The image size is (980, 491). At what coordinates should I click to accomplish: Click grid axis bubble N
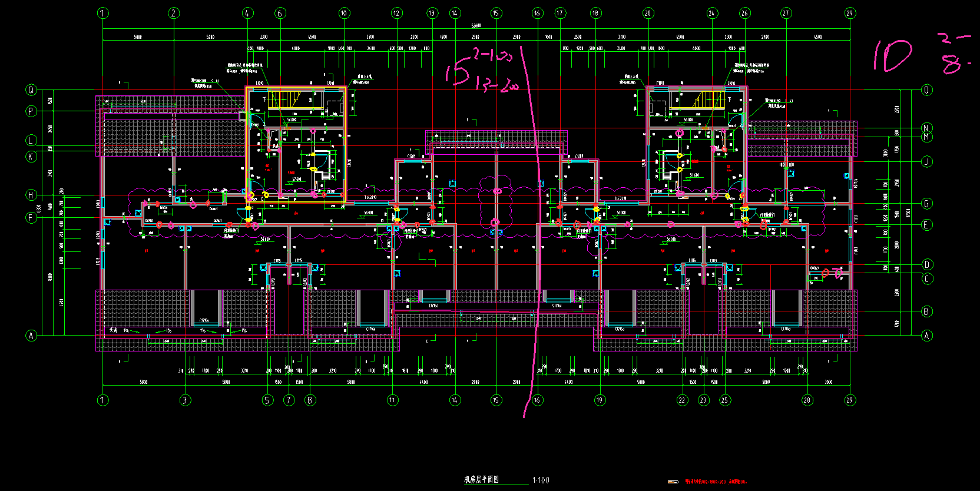[926, 128]
